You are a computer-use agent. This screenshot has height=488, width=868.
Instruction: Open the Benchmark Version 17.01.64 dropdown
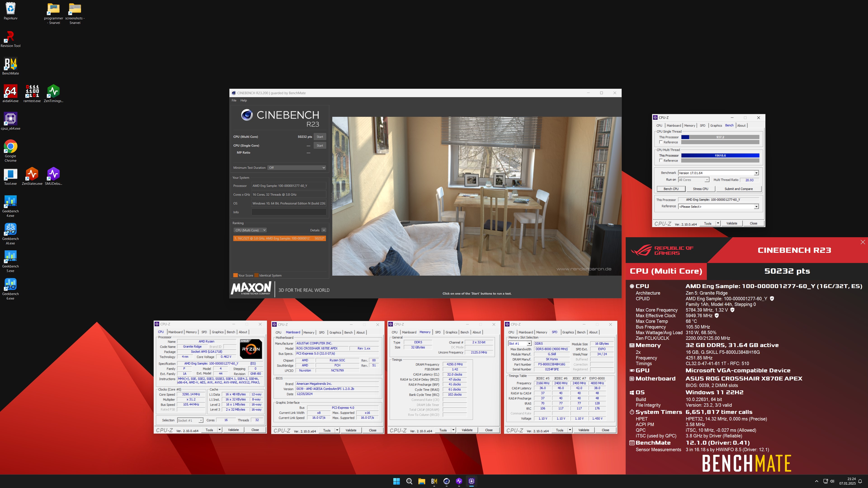coord(718,173)
